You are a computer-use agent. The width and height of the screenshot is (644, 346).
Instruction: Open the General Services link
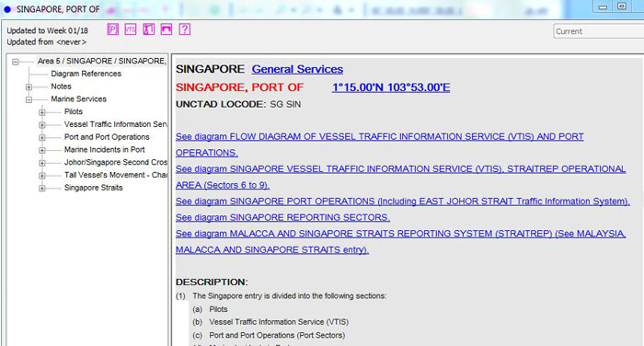[x=297, y=69]
